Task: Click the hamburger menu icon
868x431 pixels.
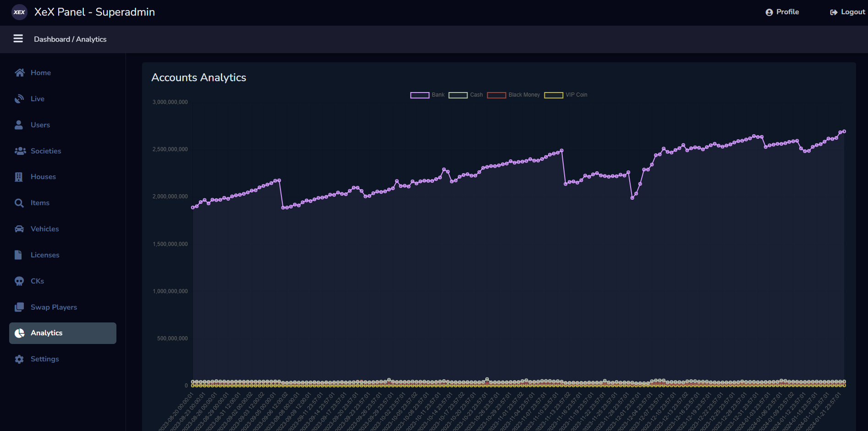Action: (x=18, y=39)
